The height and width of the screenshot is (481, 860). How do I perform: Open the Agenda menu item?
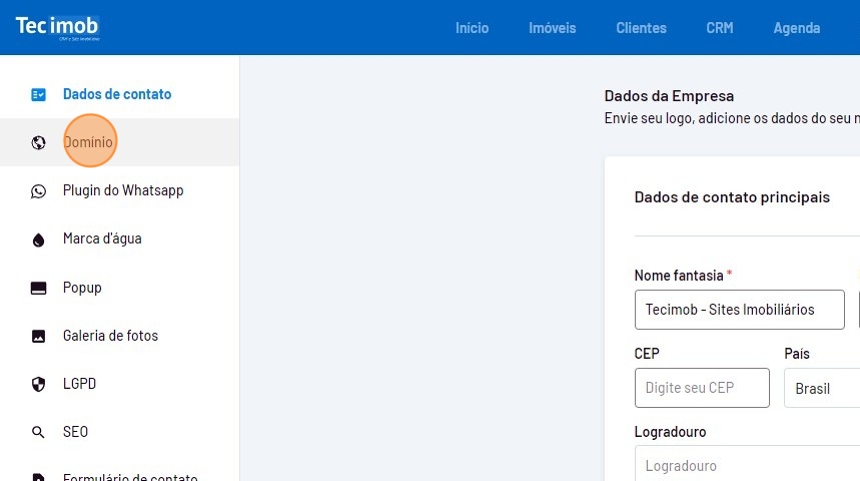click(x=796, y=28)
